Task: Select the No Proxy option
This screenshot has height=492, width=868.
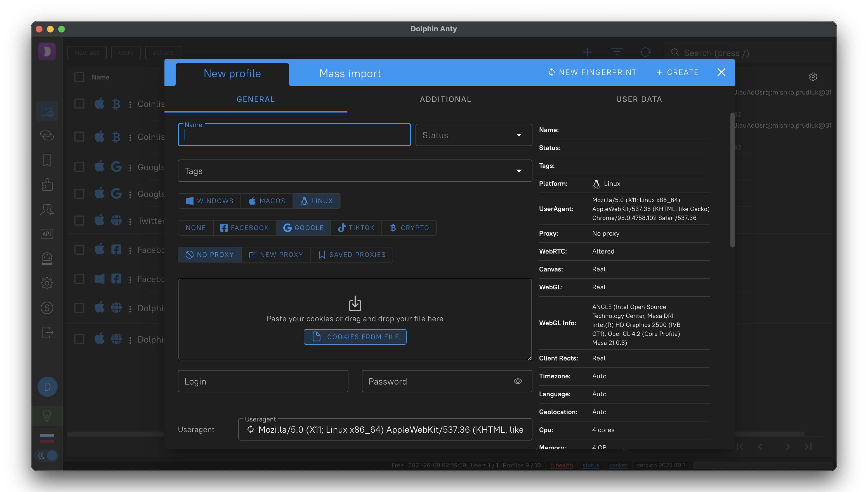Action: [x=210, y=254]
